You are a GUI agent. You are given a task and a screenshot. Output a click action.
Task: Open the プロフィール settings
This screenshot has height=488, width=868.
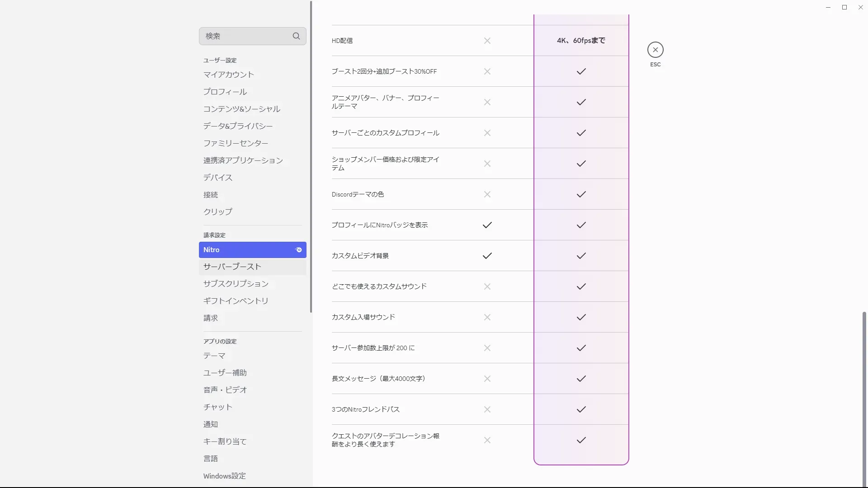[x=225, y=92]
